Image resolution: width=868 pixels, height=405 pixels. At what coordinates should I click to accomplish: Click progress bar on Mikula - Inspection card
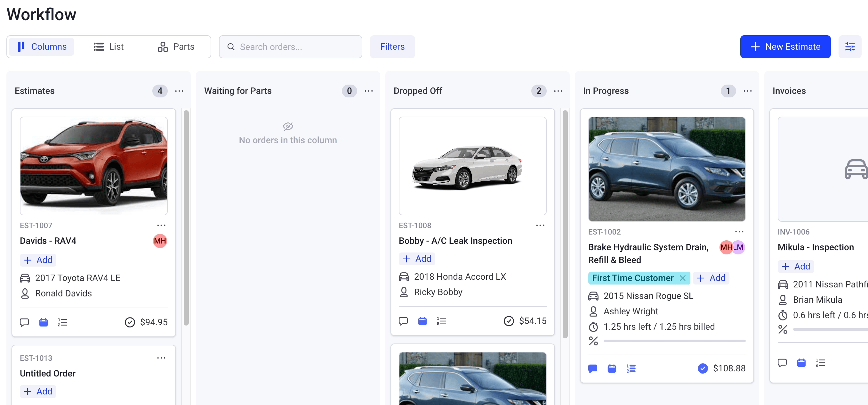(x=831, y=329)
